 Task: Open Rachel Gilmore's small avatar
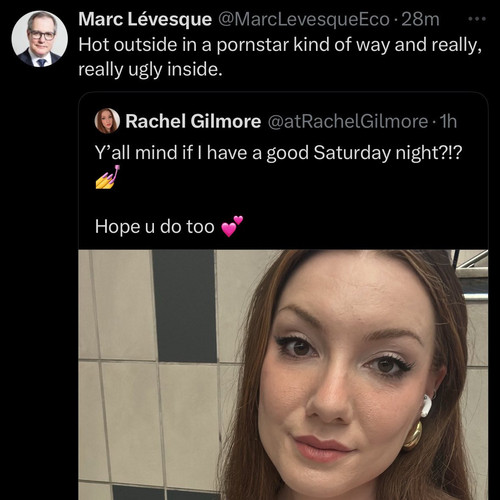pos(107,121)
